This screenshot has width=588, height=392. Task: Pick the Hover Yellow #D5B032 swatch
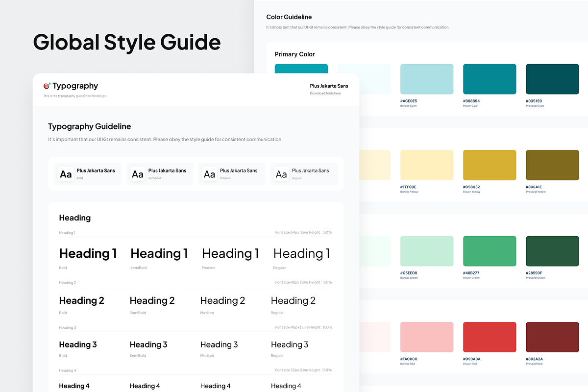click(490, 165)
